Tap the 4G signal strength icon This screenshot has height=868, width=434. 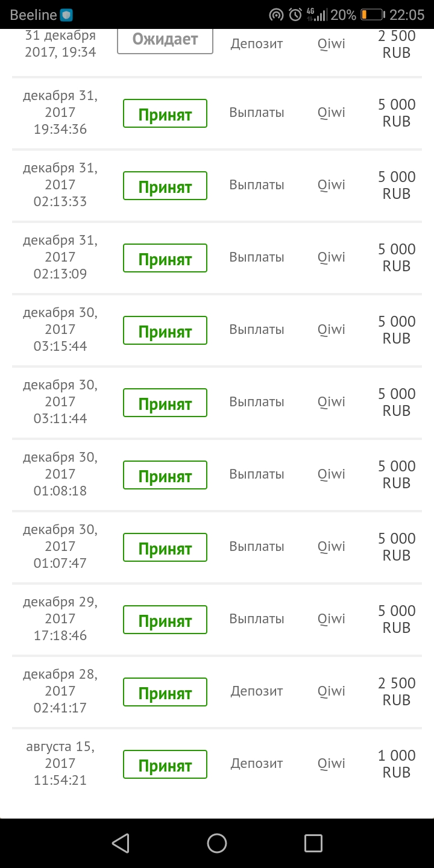tap(316, 14)
